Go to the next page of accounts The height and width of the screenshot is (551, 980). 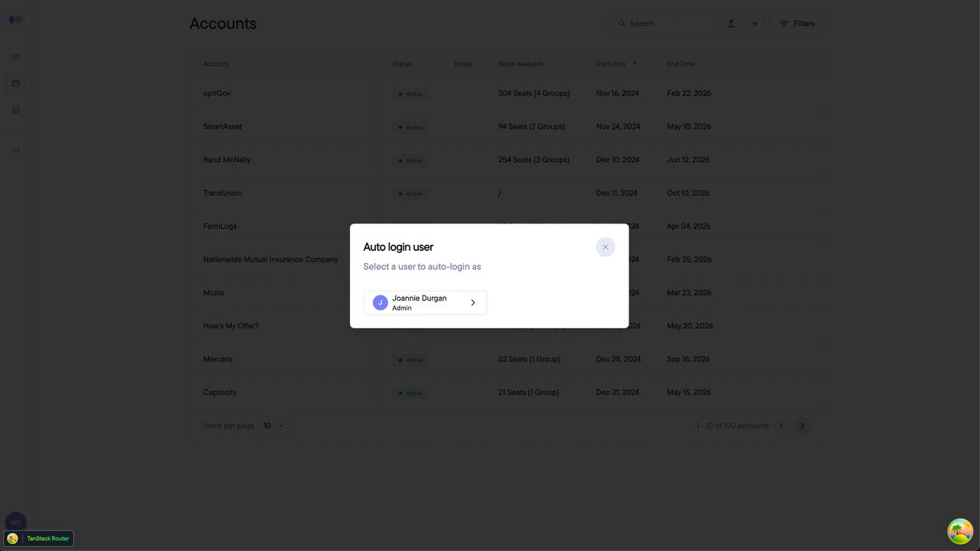click(x=802, y=425)
